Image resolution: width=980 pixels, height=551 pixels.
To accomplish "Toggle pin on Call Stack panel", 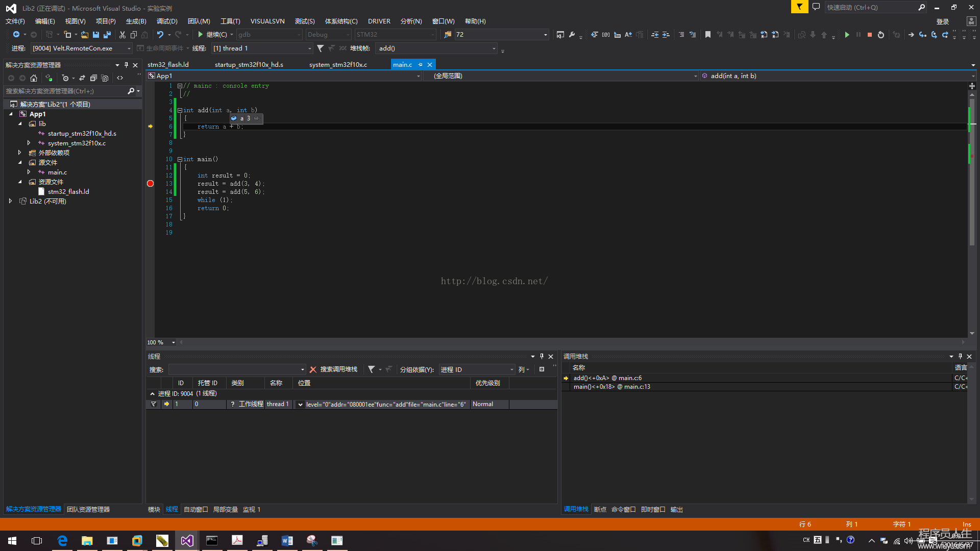I will coord(960,356).
